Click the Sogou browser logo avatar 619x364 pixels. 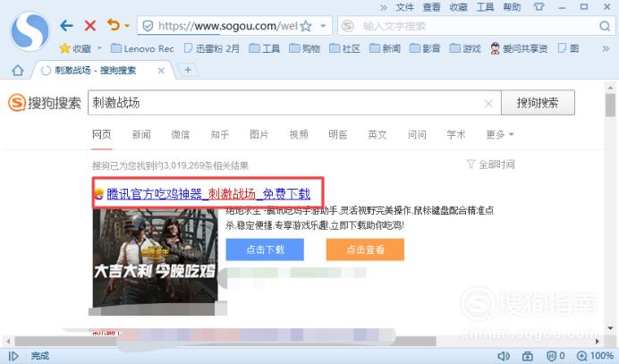point(30,31)
